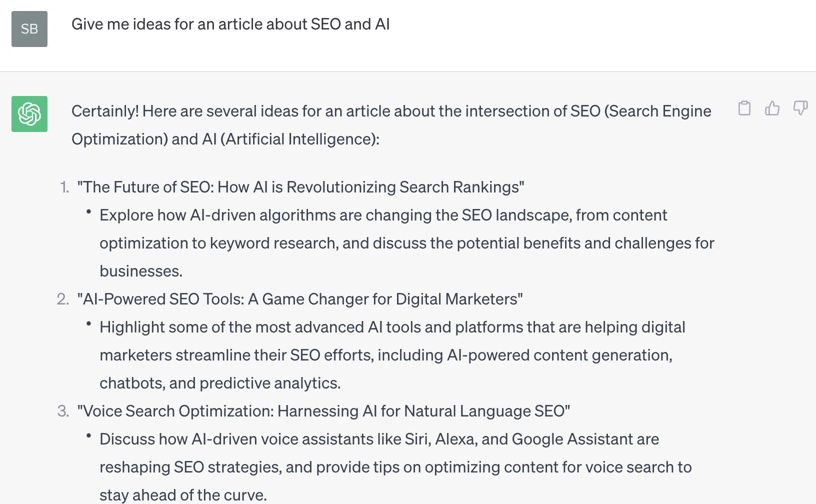Copy the response with the clipboard icon
The height and width of the screenshot is (504, 816).
[x=744, y=108]
